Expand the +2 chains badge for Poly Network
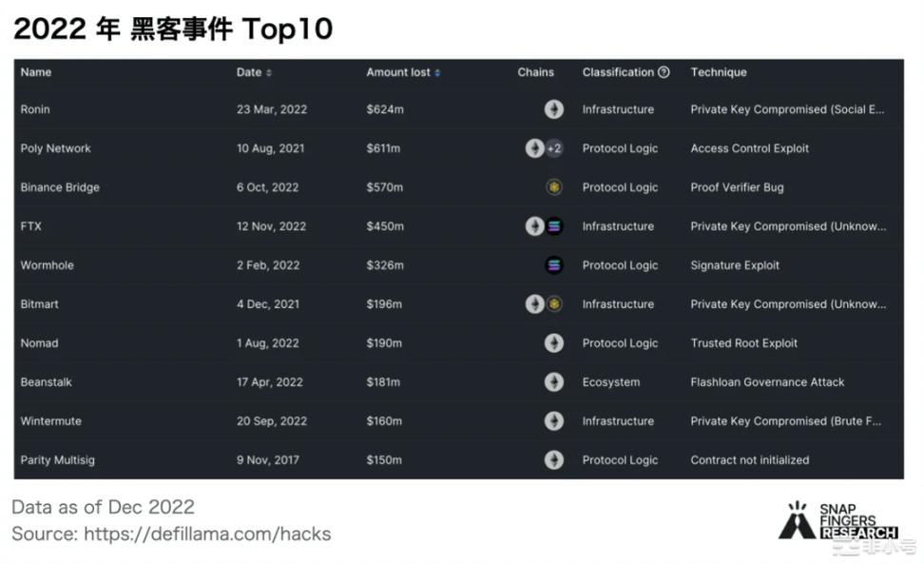Image resolution: width=924 pixels, height=564 pixels. tap(554, 148)
